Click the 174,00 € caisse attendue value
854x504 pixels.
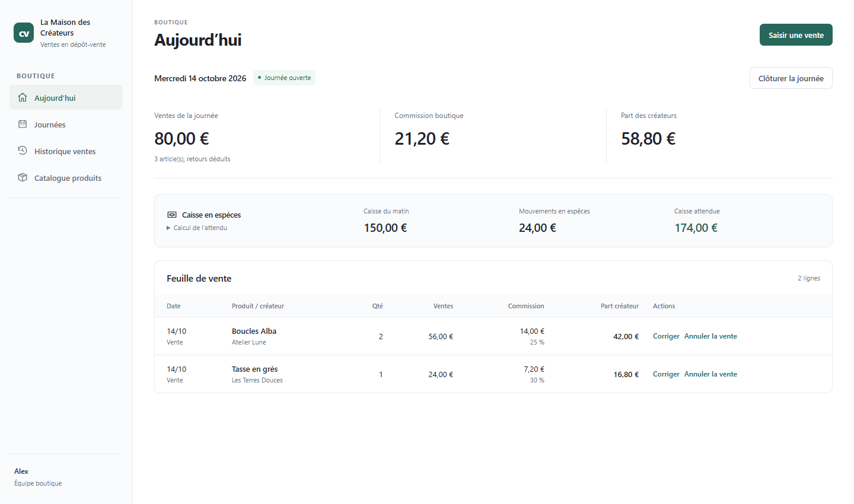(696, 228)
